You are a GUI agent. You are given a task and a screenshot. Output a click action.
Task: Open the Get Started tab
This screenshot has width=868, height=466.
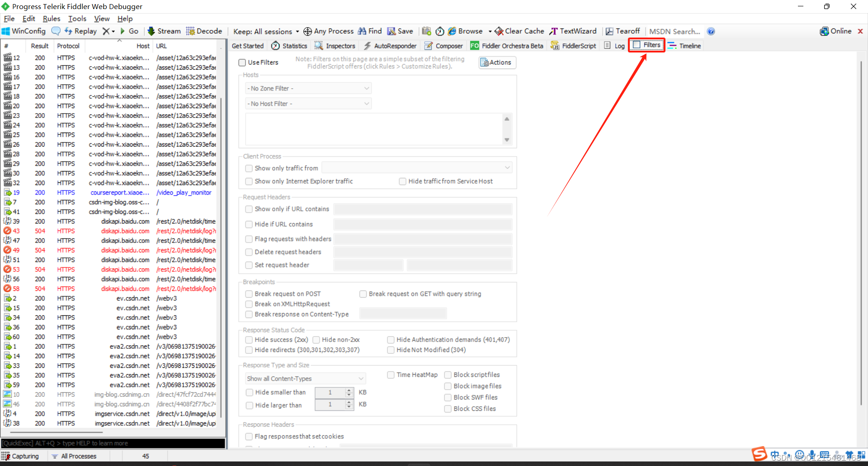pos(247,46)
